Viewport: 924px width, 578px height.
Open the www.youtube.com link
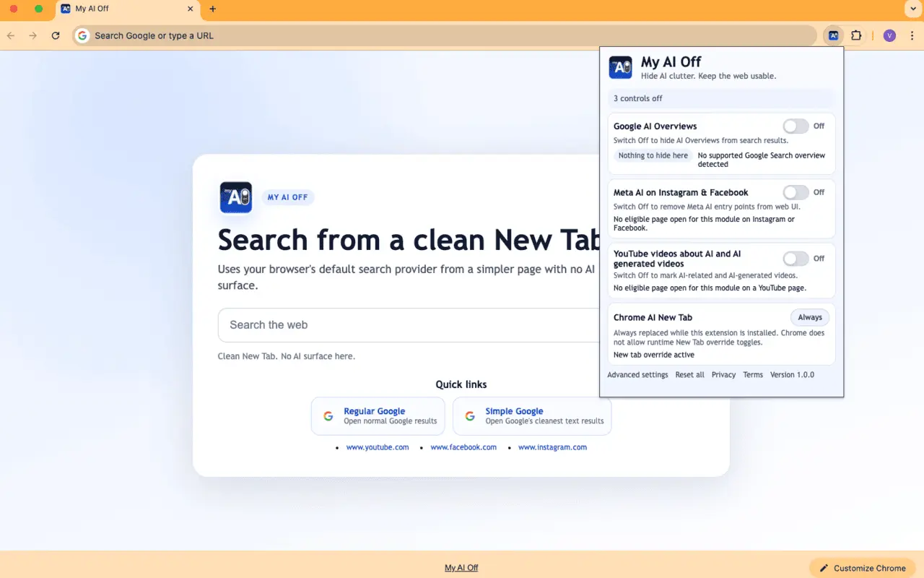pyautogui.click(x=378, y=447)
